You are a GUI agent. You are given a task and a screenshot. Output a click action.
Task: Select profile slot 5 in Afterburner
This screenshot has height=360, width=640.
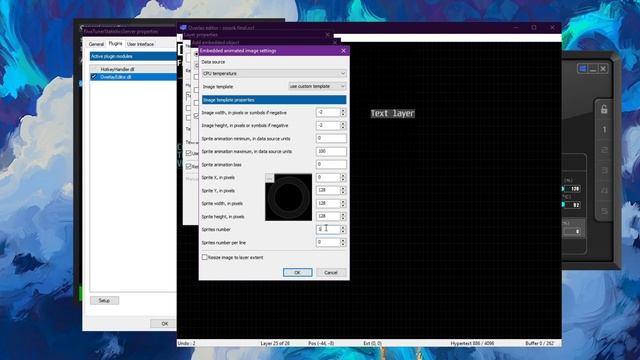tap(604, 211)
